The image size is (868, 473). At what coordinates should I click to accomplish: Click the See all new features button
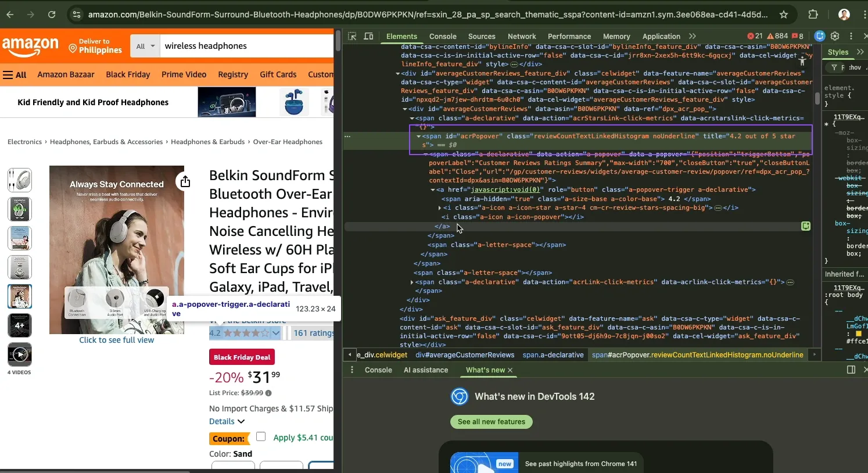coord(491,422)
